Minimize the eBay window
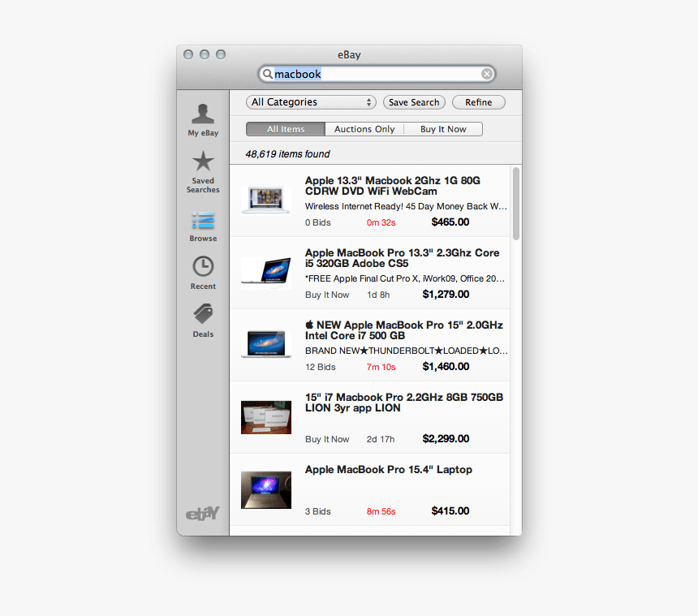698x616 pixels. 205,54
